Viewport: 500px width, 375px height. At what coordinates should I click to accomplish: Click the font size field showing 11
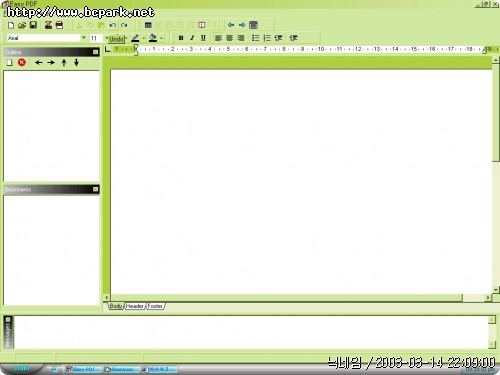coord(97,38)
